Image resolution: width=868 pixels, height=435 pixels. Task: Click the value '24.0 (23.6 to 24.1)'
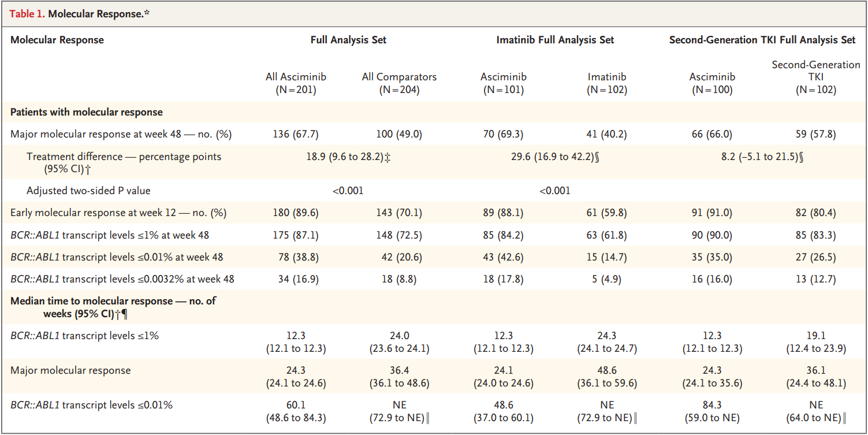coord(400,342)
